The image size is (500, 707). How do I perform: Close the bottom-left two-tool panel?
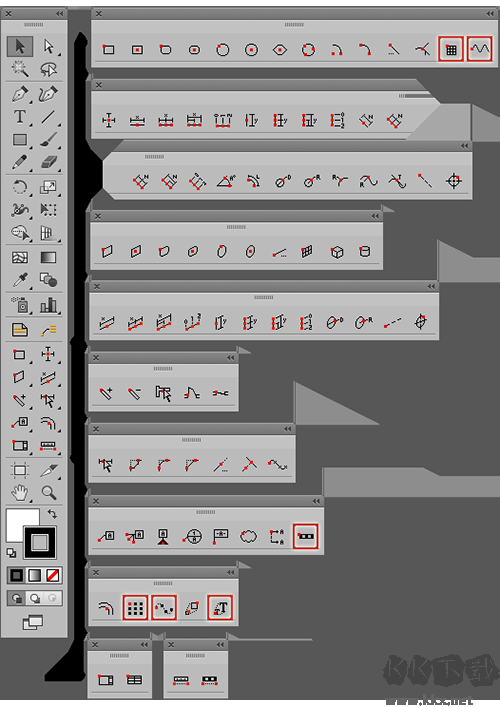pyautogui.click(x=95, y=645)
